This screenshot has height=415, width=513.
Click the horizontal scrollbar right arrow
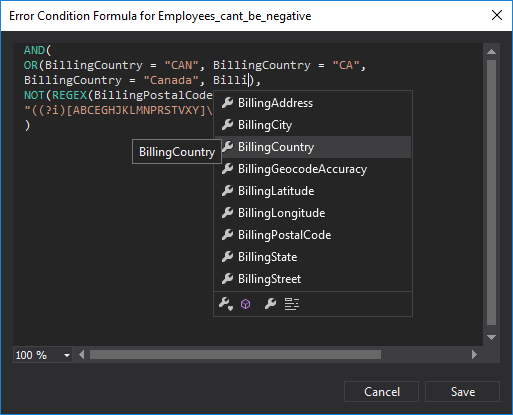tap(474, 355)
